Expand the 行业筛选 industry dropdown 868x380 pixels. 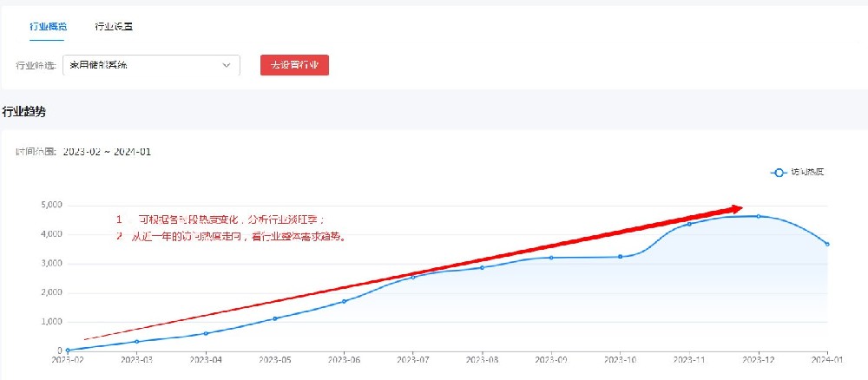151,65
